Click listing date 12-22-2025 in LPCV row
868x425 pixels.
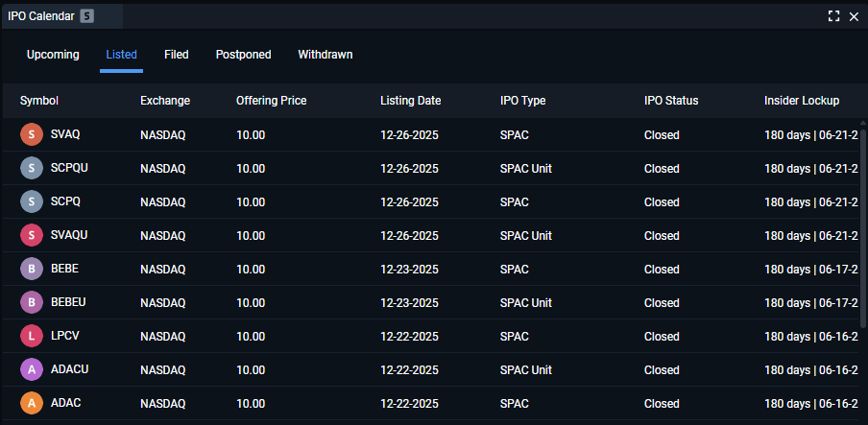click(x=410, y=337)
